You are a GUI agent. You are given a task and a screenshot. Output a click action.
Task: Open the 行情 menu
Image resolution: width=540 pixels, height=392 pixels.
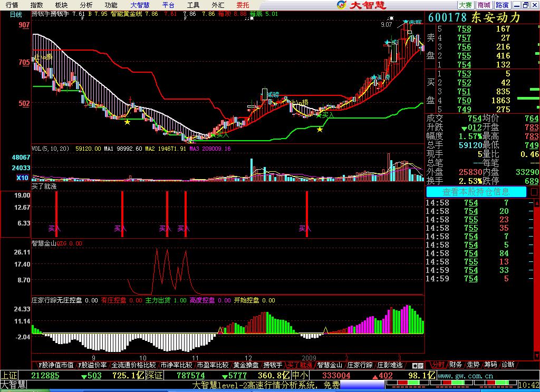click(12, 5)
